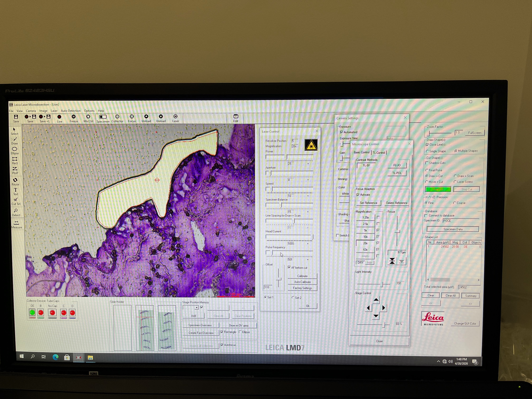Select Set 2 in Laser Control
The image size is (532, 399).
(x=293, y=298)
